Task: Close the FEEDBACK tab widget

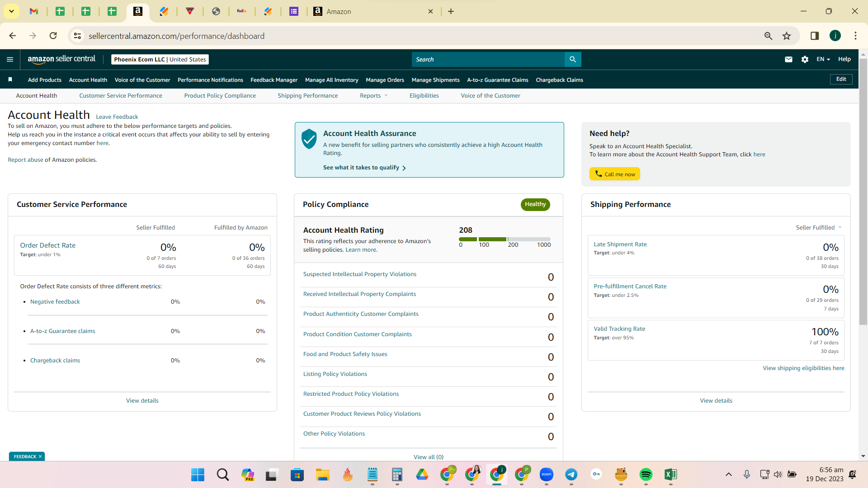Action: coord(40,456)
